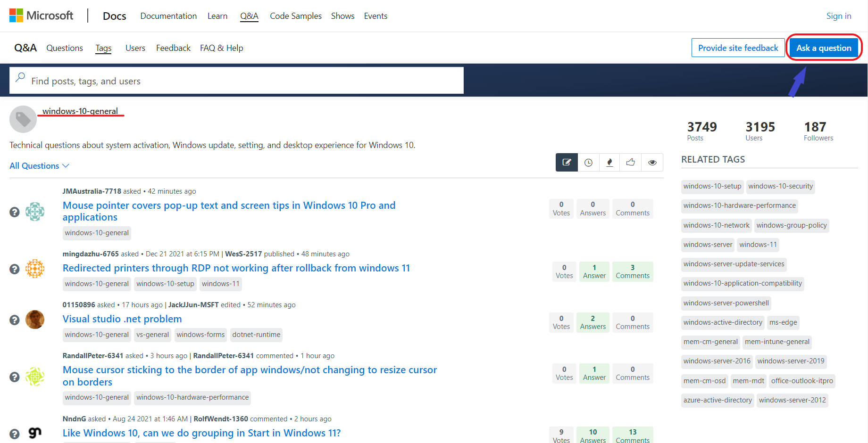
Task: Open Mouse cursor sticking to border question
Action: (x=250, y=376)
